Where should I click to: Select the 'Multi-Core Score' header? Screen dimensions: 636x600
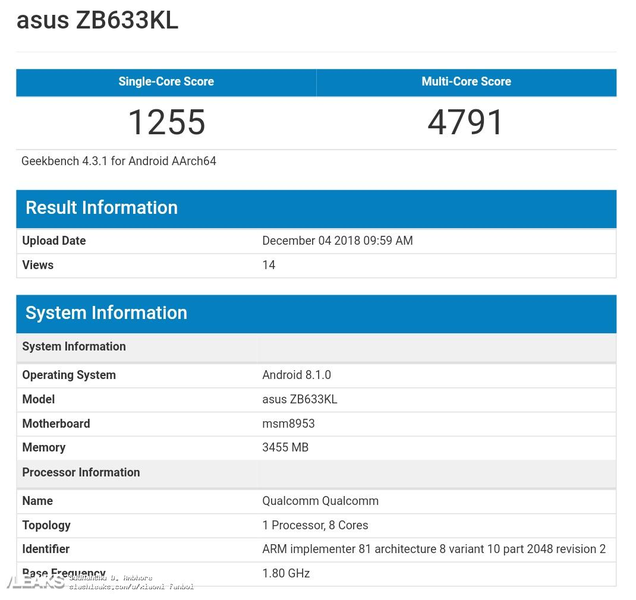(466, 82)
